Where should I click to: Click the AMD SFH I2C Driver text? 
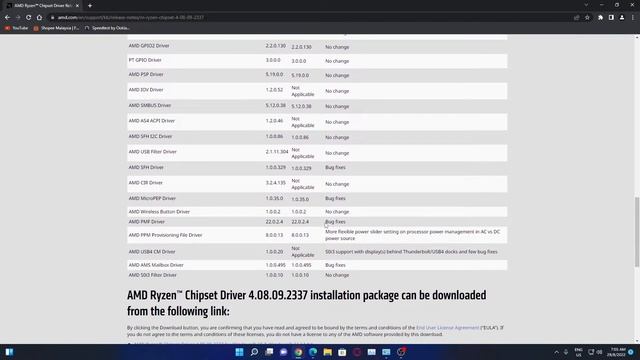150,136
